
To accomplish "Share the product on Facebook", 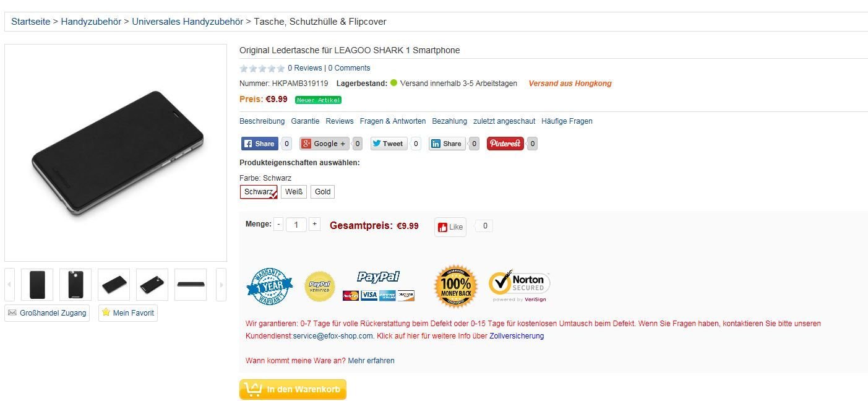I will click(260, 144).
